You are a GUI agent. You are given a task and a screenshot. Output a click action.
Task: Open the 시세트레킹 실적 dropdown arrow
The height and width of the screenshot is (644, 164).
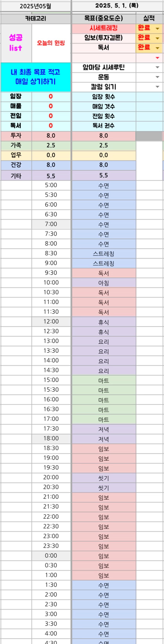coord(157,28)
